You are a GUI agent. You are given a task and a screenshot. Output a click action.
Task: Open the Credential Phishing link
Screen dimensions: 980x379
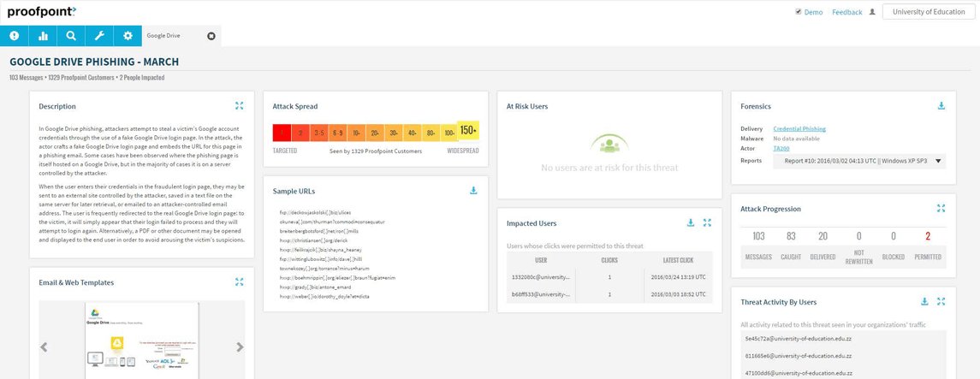799,128
